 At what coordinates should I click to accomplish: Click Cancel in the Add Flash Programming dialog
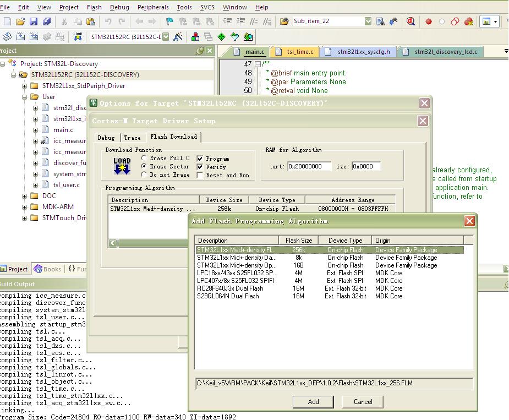(x=363, y=402)
